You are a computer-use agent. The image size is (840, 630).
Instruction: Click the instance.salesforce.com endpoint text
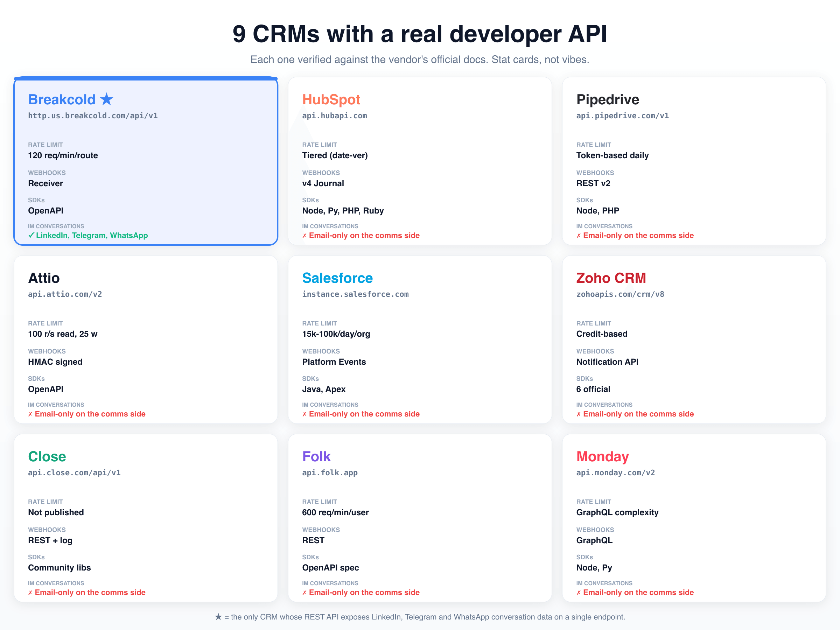356,294
